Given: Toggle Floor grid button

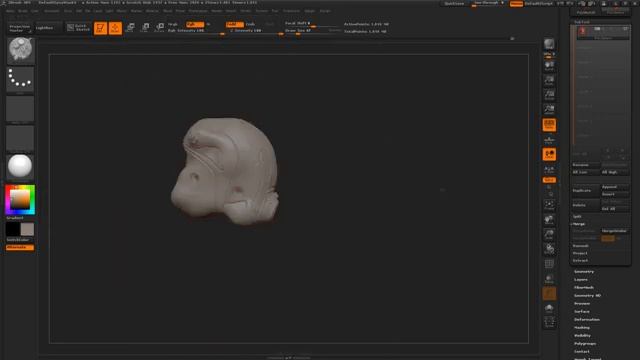Looking at the screenshot, I should click(x=549, y=140).
